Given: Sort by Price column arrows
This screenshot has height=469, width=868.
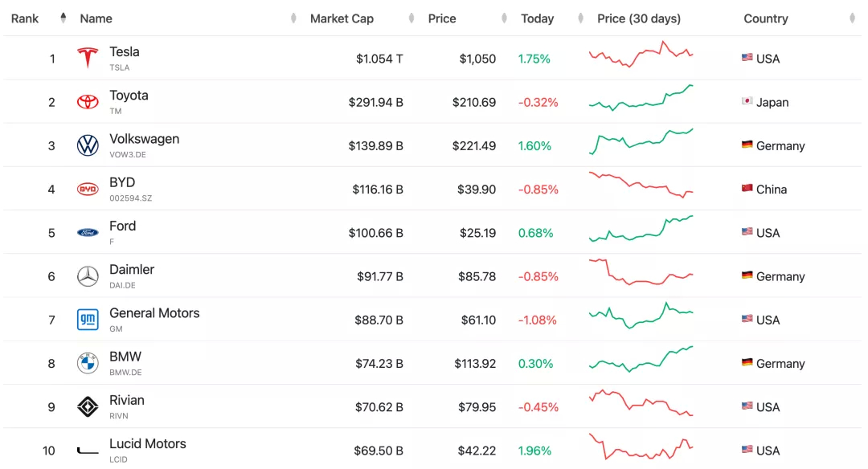Looking at the screenshot, I should (505, 18).
